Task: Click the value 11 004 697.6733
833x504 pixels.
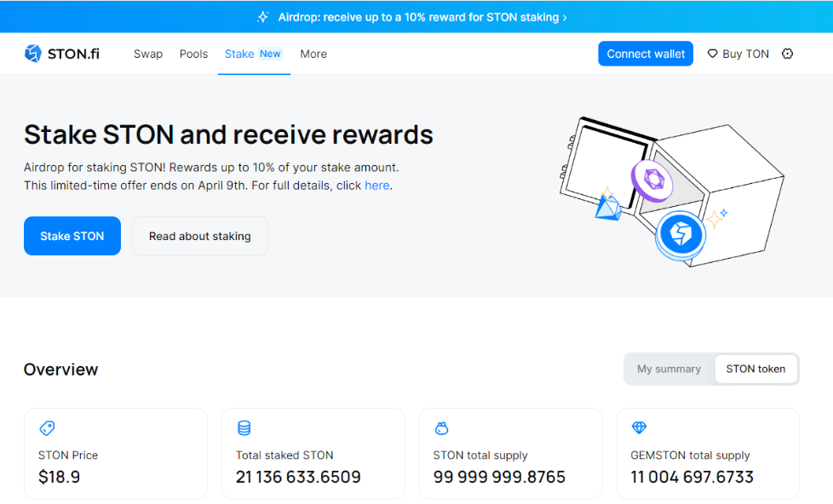Action: click(x=692, y=477)
